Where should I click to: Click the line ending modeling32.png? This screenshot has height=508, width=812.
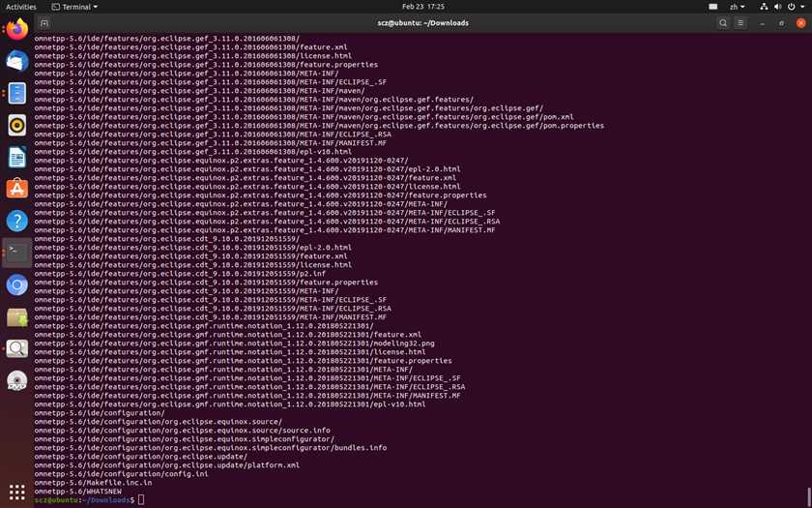[x=235, y=344]
